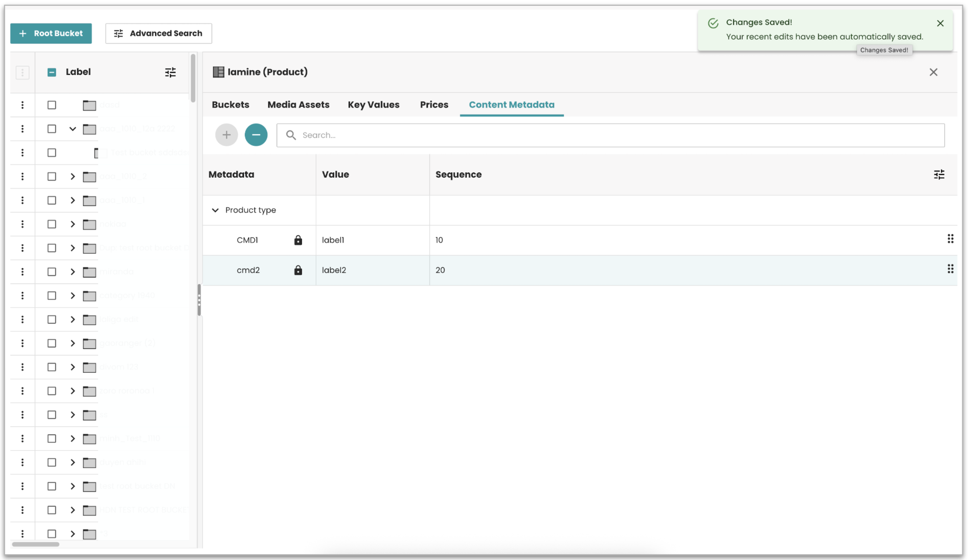Viewport: 968px width, 560px height.
Task: Collapse the aaa_1010_12a 2222 bucket
Action: click(x=72, y=129)
